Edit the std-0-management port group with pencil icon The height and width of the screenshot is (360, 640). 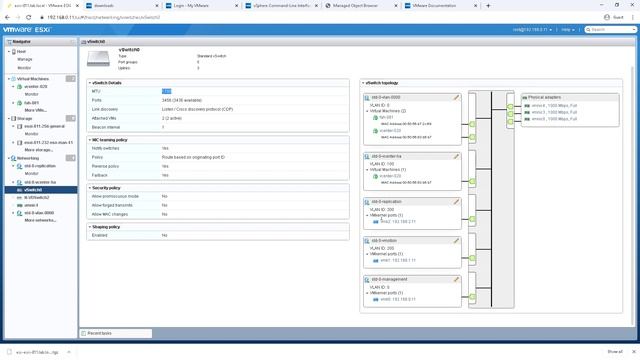456,280
